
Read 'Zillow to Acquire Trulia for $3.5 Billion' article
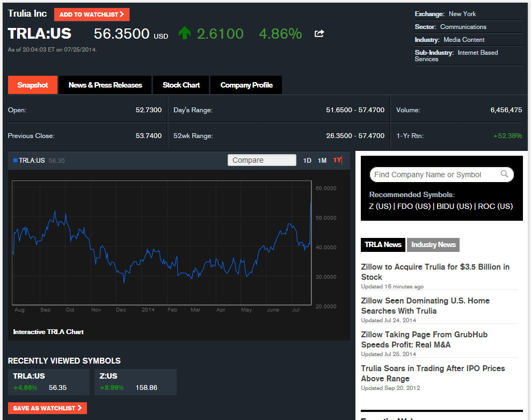pos(435,272)
